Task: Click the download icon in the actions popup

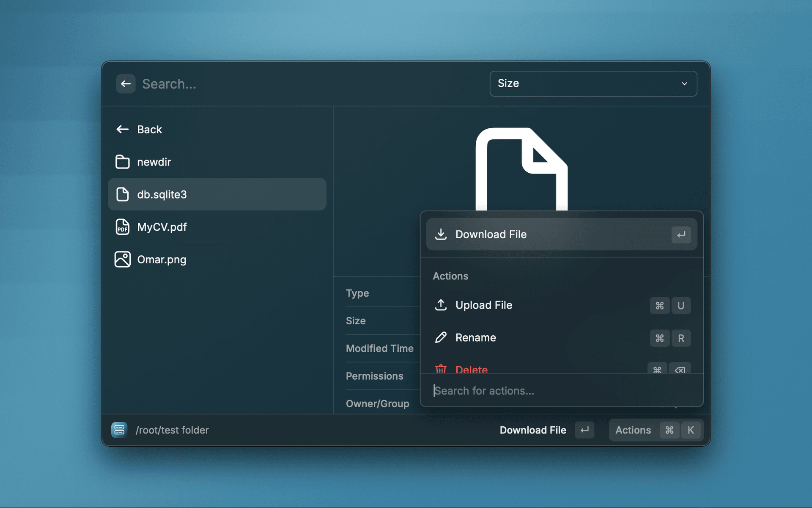Action: pos(441,234)
